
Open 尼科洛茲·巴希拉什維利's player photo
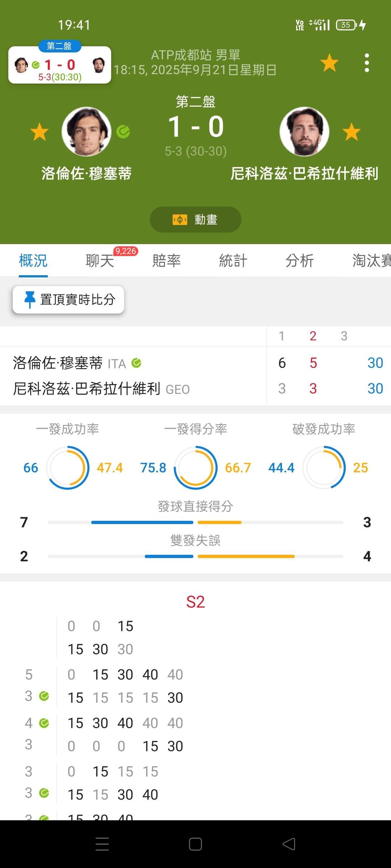[304, 132]
